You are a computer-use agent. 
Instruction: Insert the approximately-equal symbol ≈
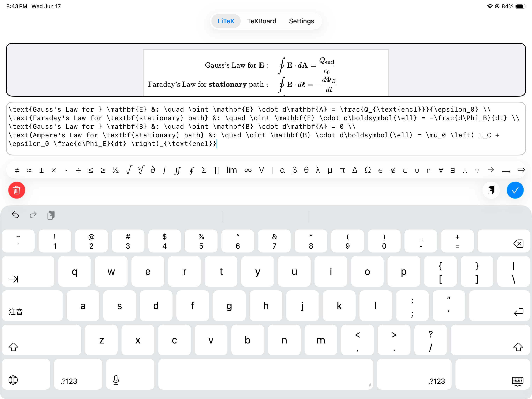29,170
